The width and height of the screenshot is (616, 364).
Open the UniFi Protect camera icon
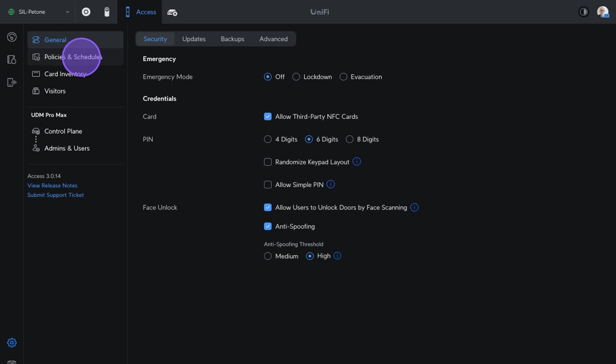tap(107, 12)
